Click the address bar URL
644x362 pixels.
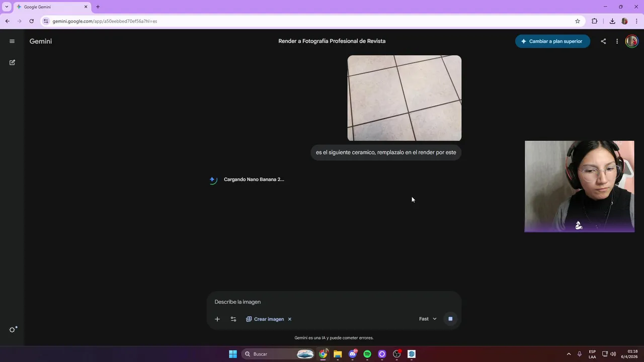pyautogui.click(x=105, y=21)
